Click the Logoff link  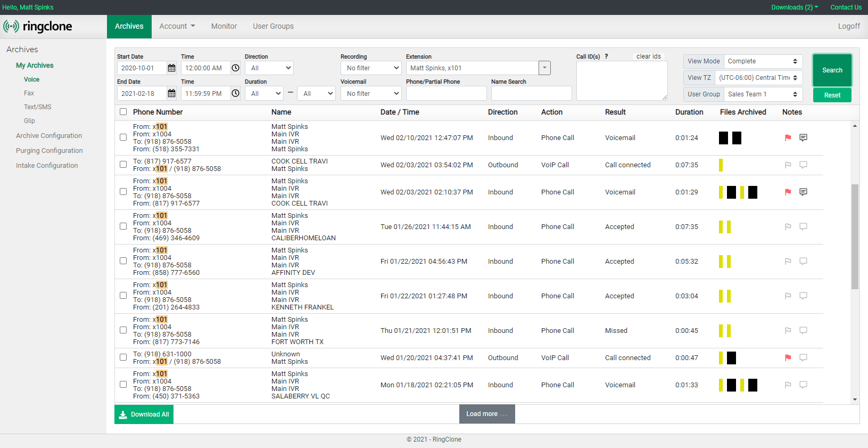(x=849, y=26)
